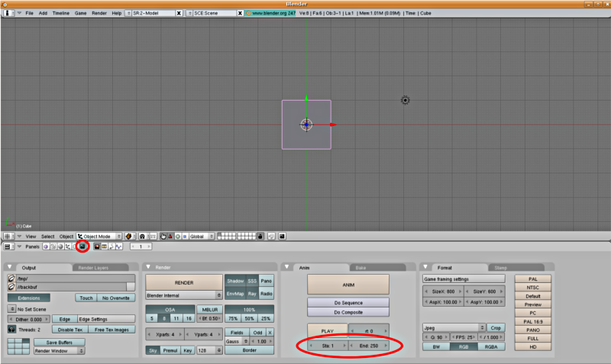Toggle the Extensions button in Output panel
Screen dimensions: 611x364
click(x=29, y=298)
